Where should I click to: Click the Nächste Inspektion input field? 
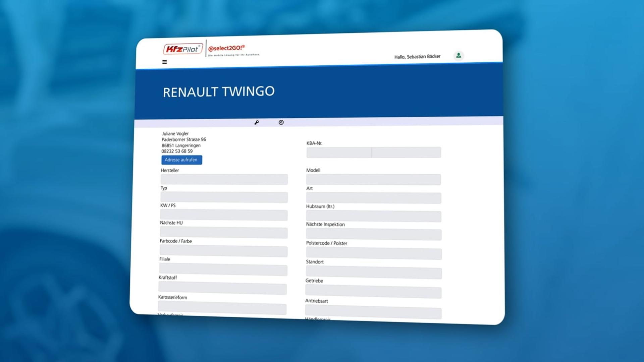click(374, 235)
